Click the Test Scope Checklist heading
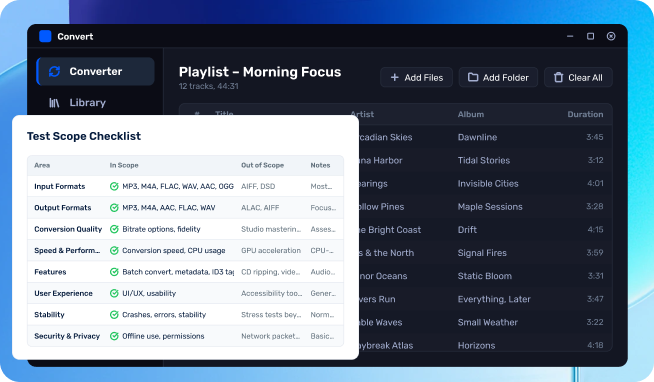Image resolution: width=654 pixels, height=382 pixels. point(84,136)
